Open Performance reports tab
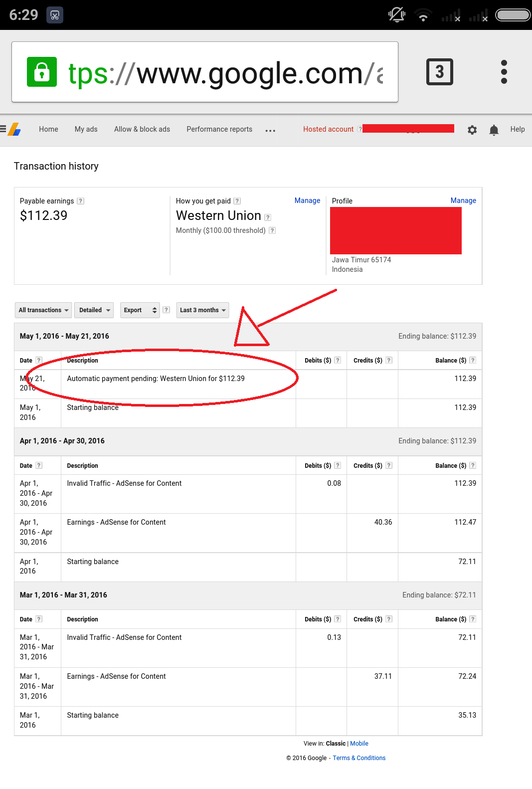The image size is (532, 789). pyautogui.click(x=219, y=129)
